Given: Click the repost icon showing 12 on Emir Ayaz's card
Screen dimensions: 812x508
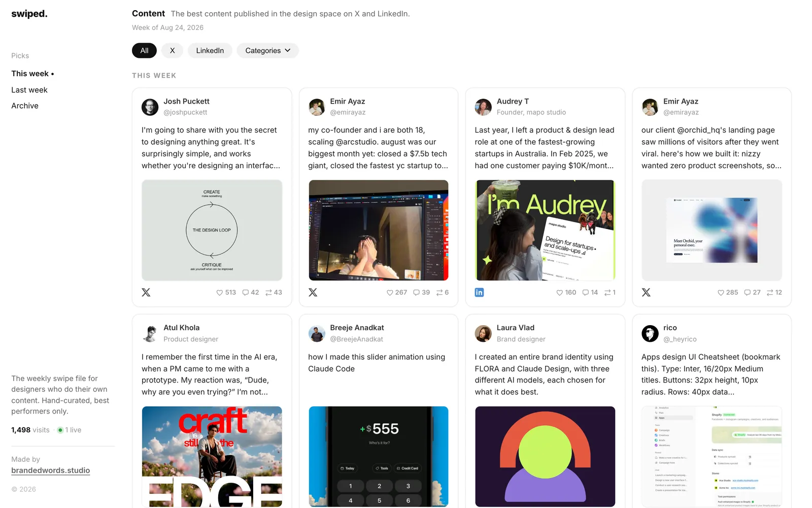Looking at the screenshot, I should point(770,293).
